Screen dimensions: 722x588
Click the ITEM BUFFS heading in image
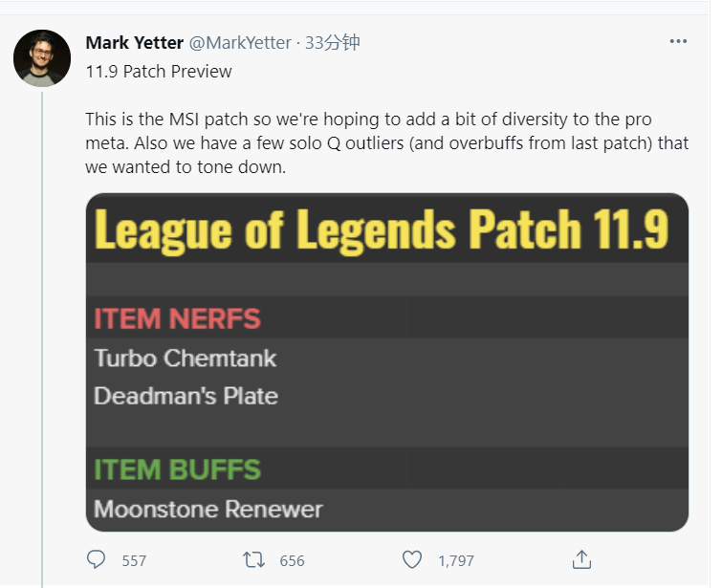pos(177,469)
